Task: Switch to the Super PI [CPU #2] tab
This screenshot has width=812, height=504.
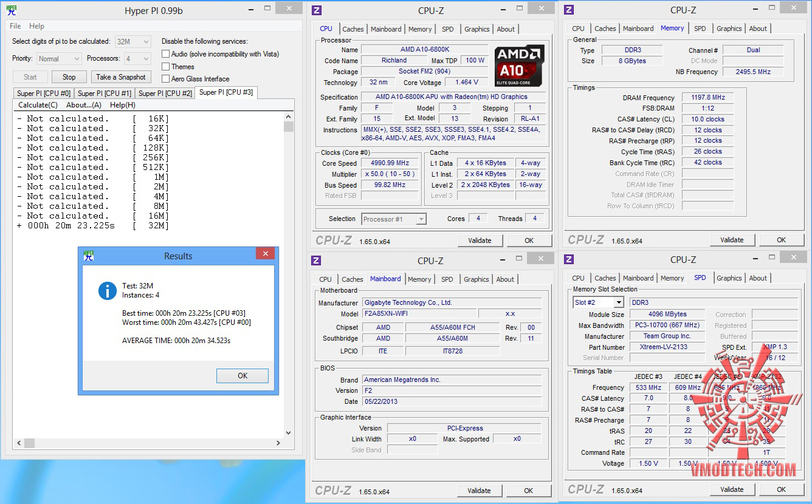Action: tap(165, 94)
